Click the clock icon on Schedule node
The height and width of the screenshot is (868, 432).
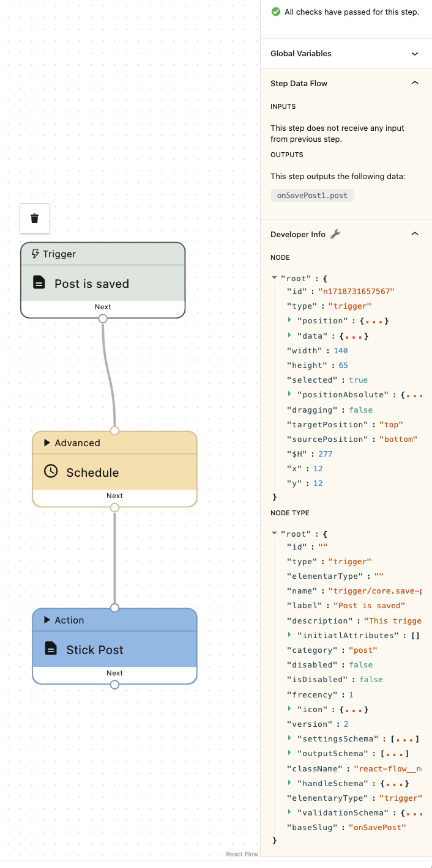[51, 471]
